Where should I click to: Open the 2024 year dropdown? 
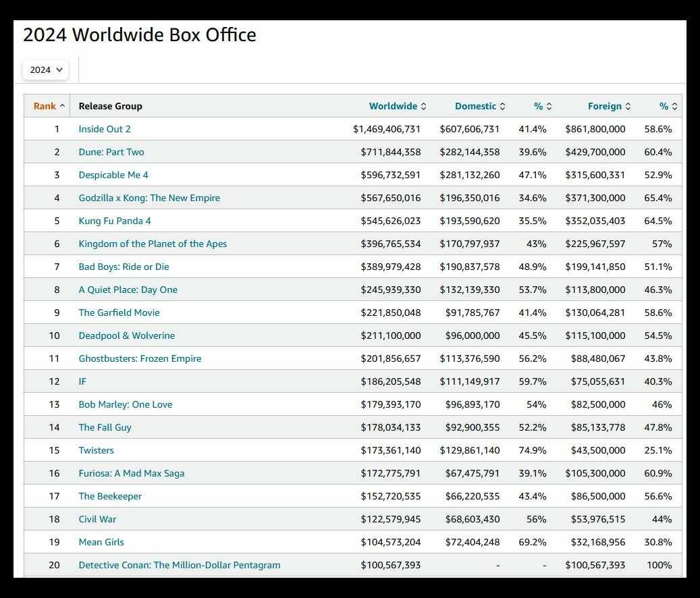[x=45, y=70]
